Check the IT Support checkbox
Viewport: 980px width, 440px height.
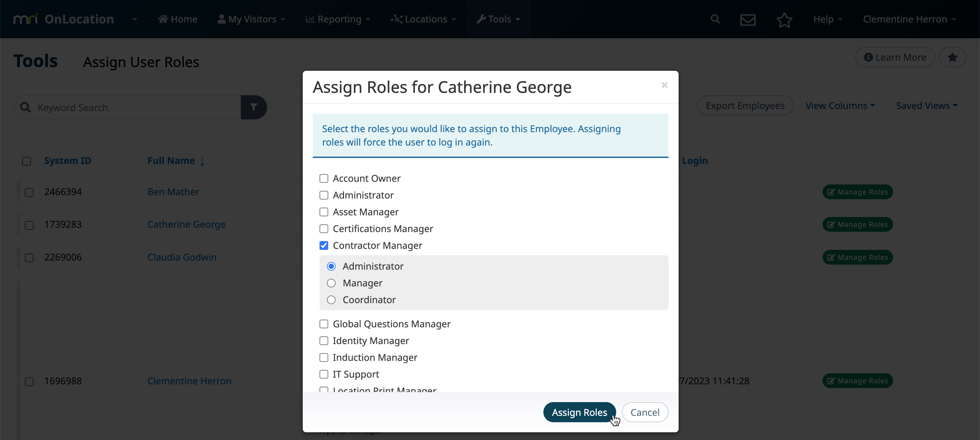point(324,374)
